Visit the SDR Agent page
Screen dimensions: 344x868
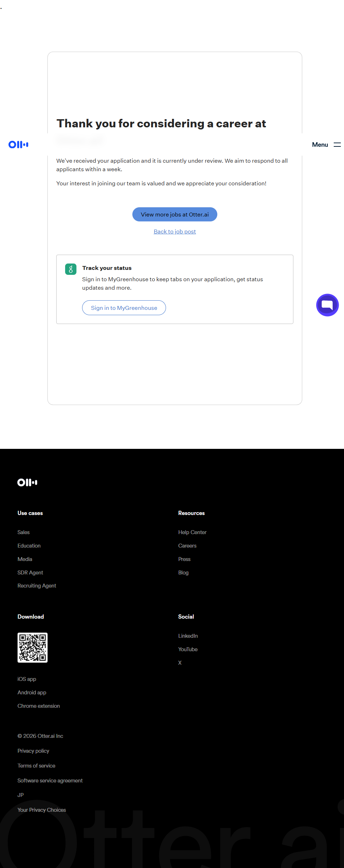30,573
